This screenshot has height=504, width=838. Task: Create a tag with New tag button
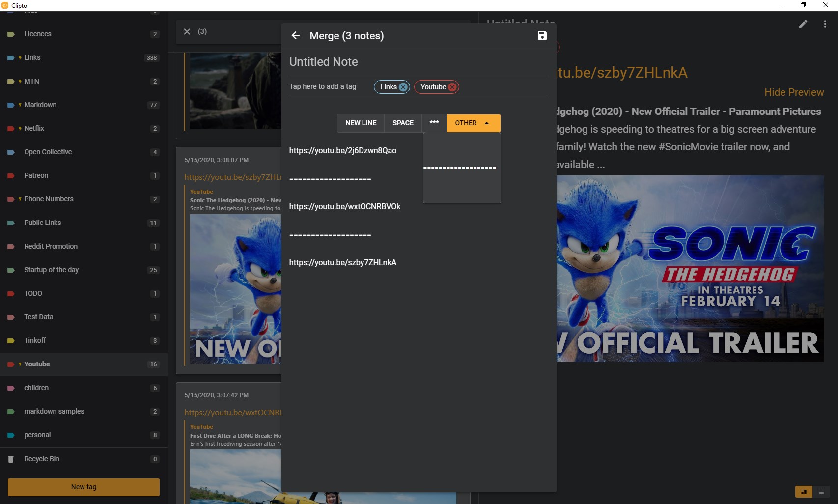(84, 487)
